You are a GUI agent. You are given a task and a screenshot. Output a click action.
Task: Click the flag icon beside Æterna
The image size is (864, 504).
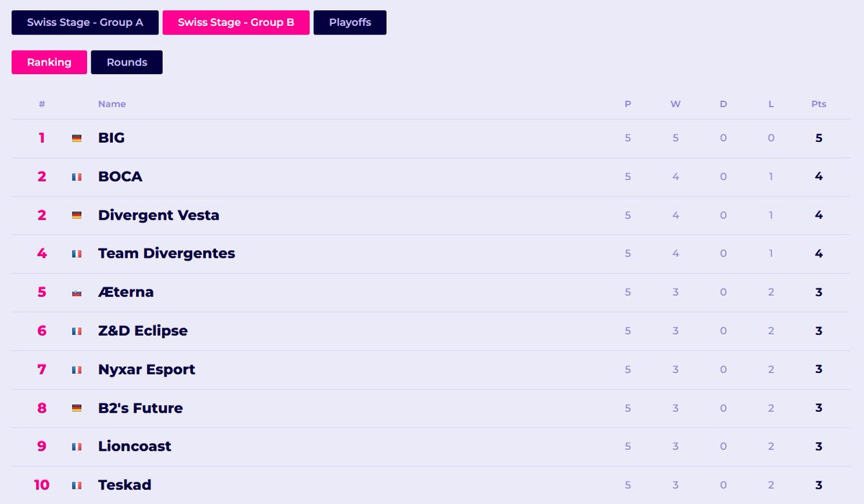click(76, 292)
